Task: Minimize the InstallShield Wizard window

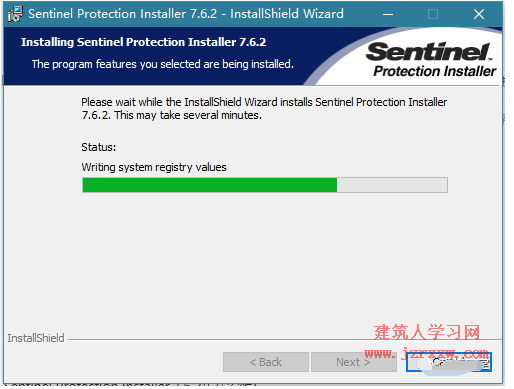Action: pos(388,14)
